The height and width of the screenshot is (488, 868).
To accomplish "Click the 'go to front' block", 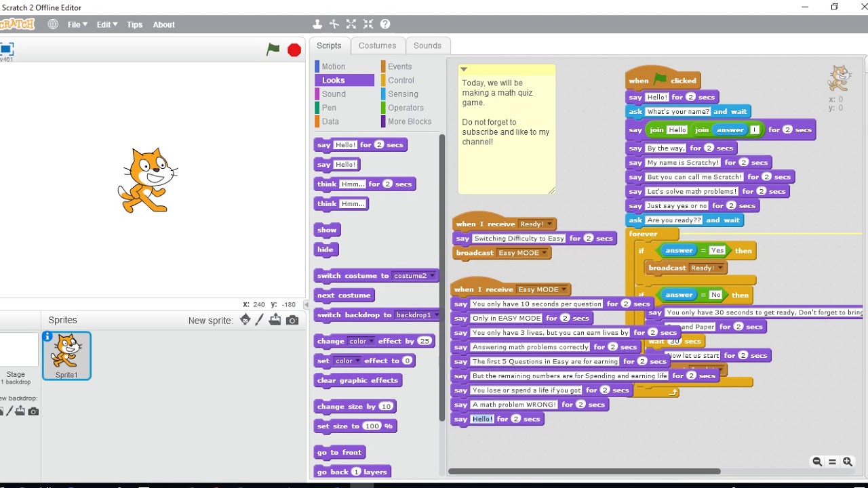I will [340, 452].
